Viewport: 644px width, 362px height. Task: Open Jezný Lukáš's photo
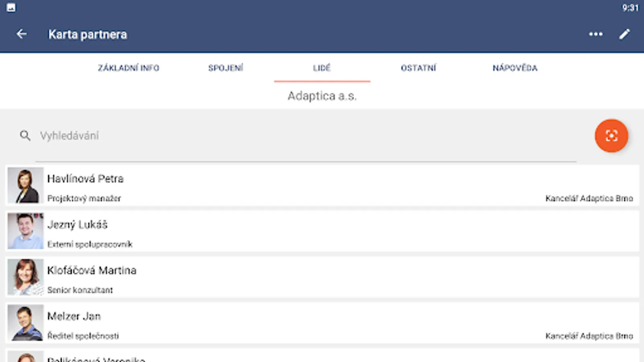[x=25, y=231]
